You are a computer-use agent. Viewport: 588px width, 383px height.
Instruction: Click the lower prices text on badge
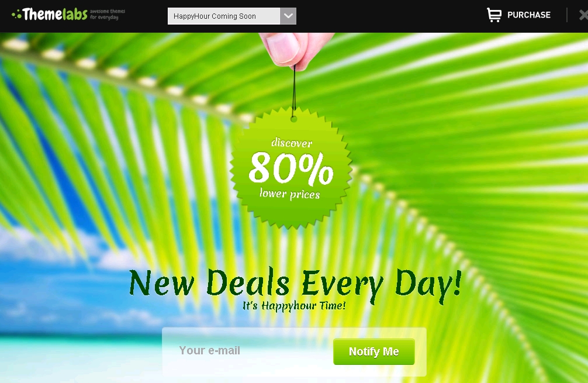tap(289, 194)
